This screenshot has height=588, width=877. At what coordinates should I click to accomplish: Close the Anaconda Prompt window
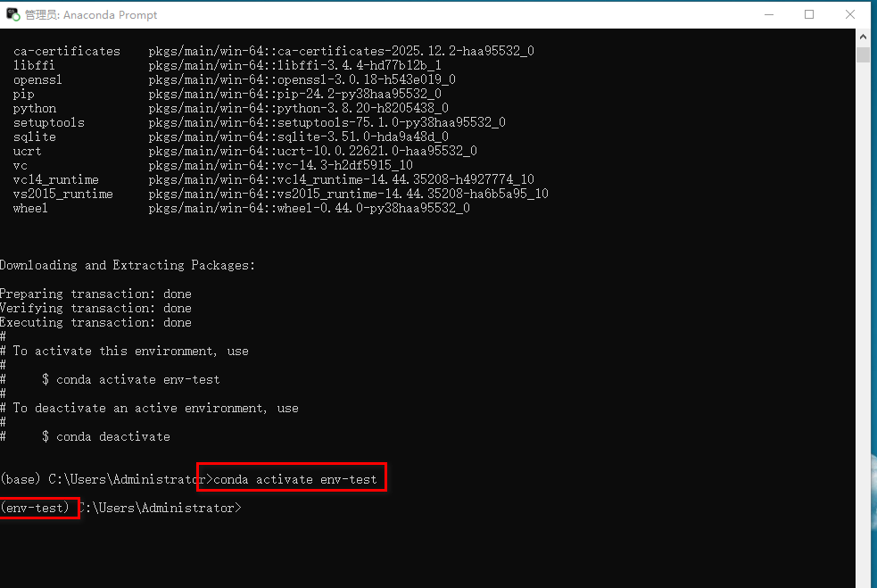(x=850, y=14)
